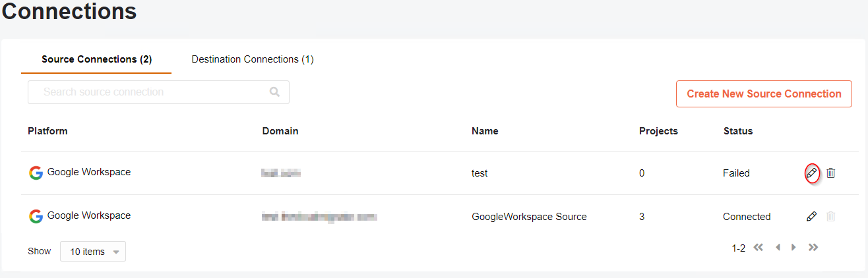Delete the 'test' source connection

[831, 173]
